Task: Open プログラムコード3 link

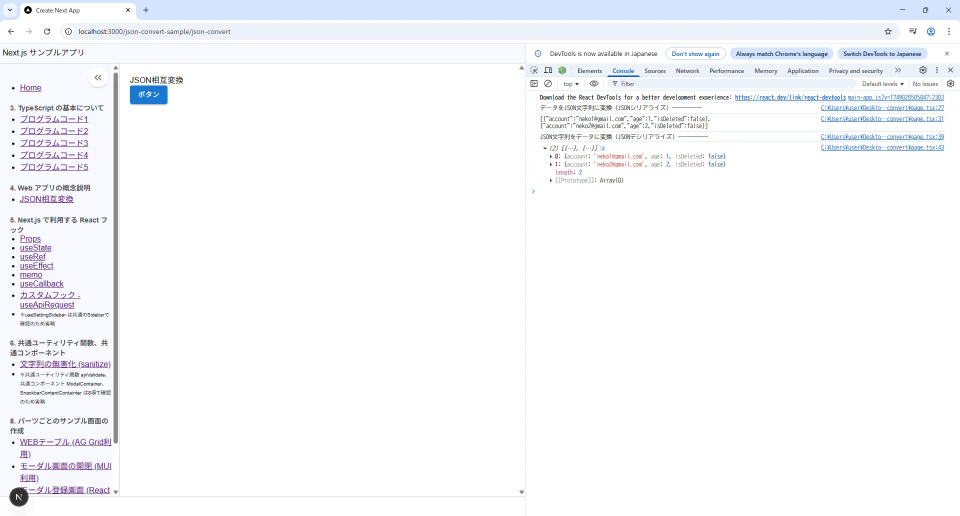Action: tap(54, 143)
